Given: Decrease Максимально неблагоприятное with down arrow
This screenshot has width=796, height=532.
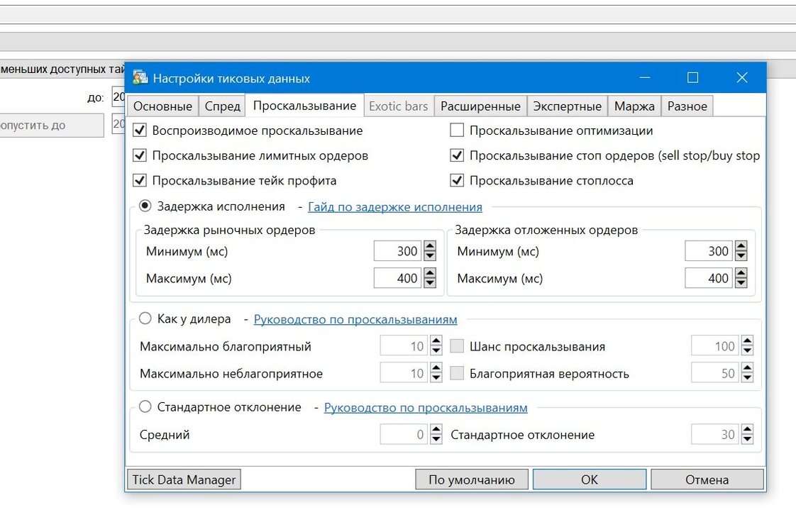Looking at the screenshot, I should (436, 379).
